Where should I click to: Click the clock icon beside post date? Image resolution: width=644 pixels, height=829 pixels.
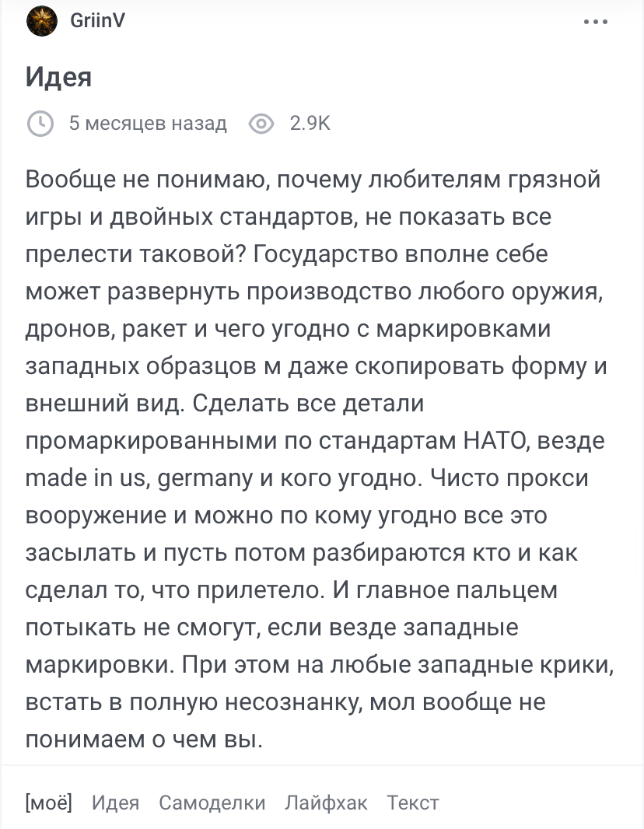point(40,124)
